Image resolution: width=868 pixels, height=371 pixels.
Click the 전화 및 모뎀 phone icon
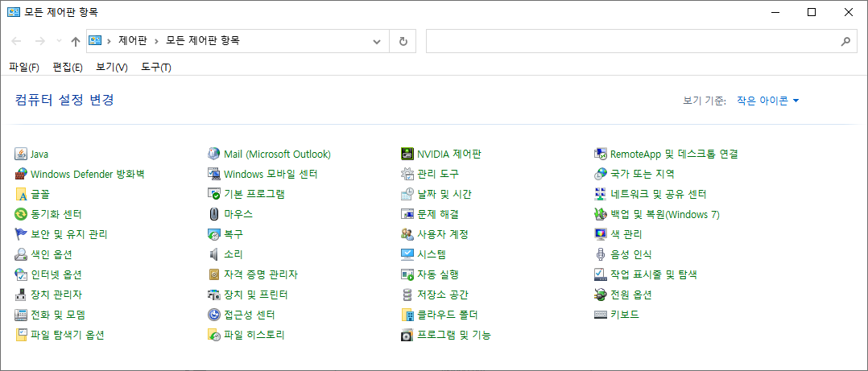[21, 315]
